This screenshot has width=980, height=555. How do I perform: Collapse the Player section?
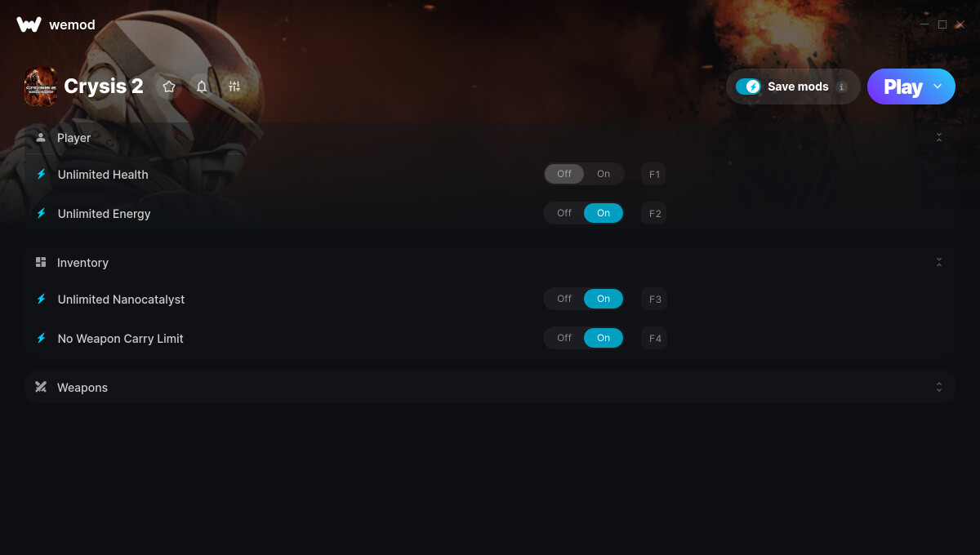tap(939, 137)
